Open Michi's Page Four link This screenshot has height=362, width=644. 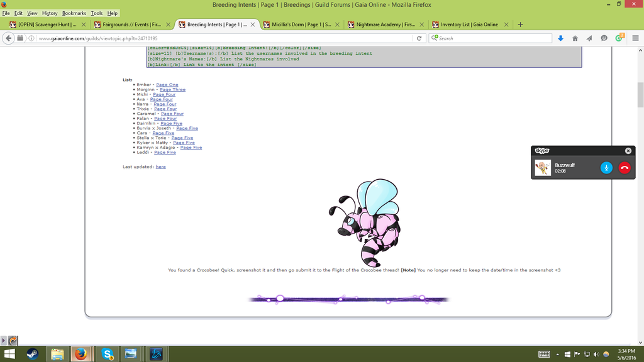pos(164,94)
